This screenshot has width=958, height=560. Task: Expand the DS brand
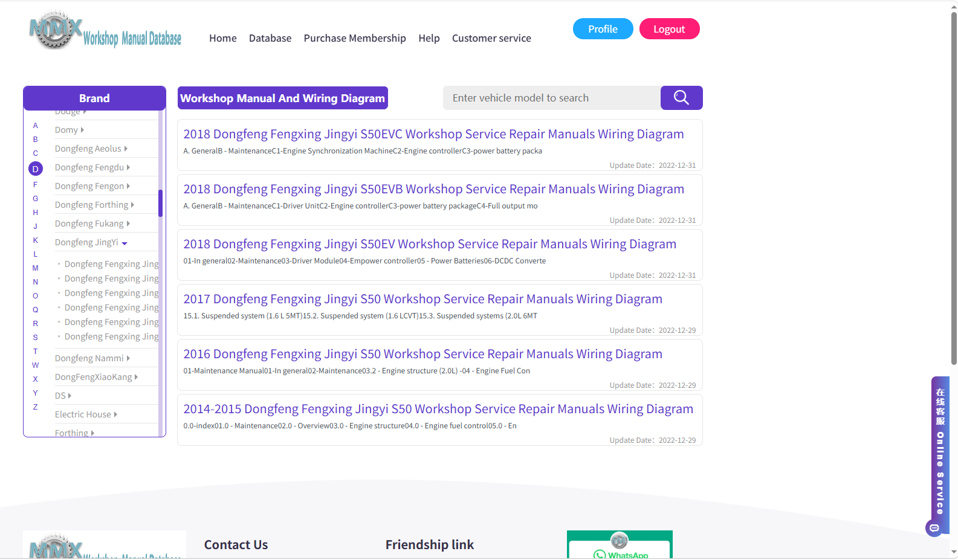(63, 396)
